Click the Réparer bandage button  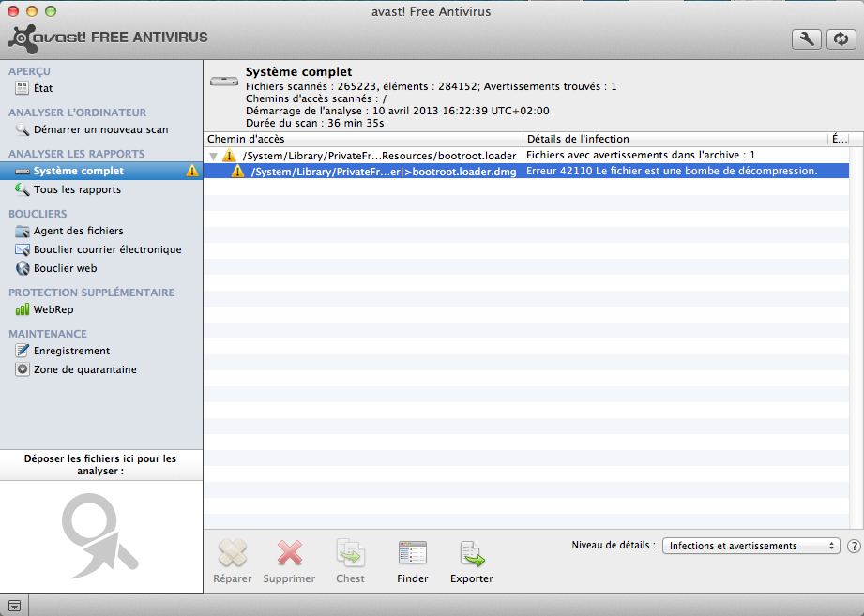point(233,561)
